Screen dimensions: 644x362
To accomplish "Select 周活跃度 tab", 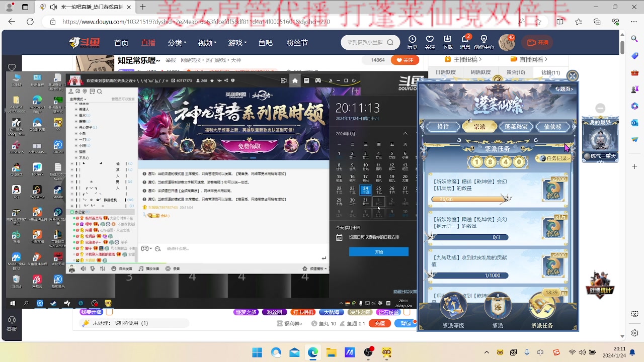I will [x=480, y=72].
